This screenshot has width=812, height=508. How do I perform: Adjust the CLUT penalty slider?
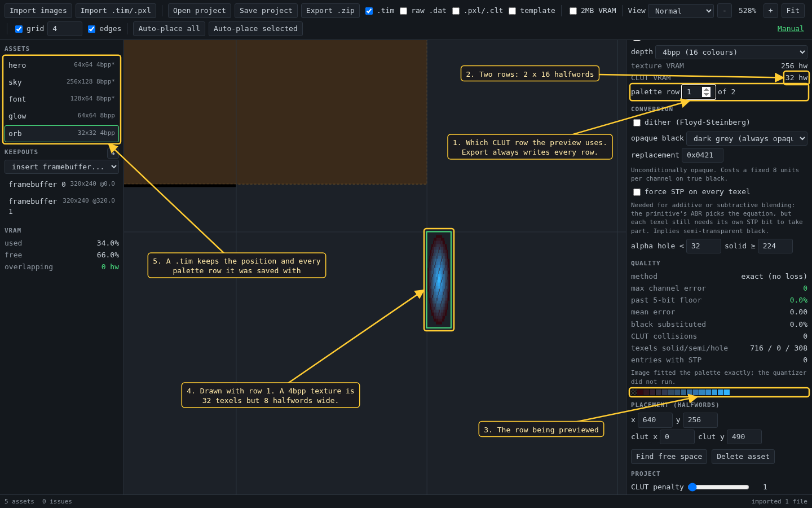[718, 487]
